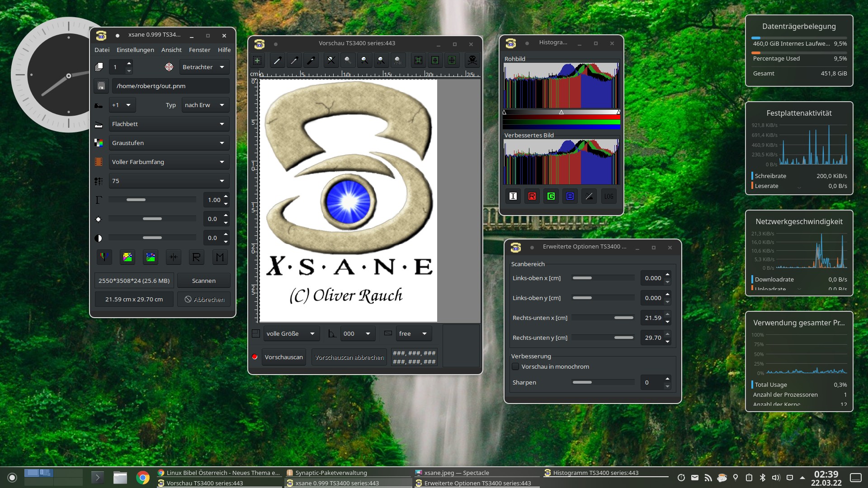Click the negative mirror arrows icon

(x=174, y=257)
